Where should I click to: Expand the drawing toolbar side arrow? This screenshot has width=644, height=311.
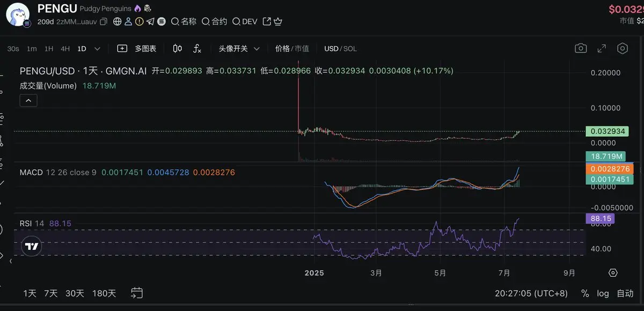(10, 261)
